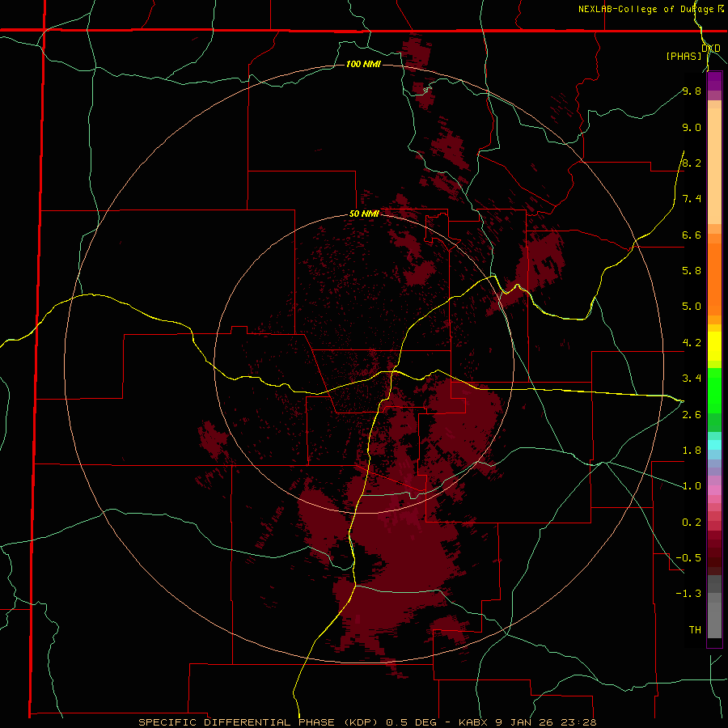Click the TH threshold label on the legend
Viewport: 728px width, 728px height.
point(695,630)
